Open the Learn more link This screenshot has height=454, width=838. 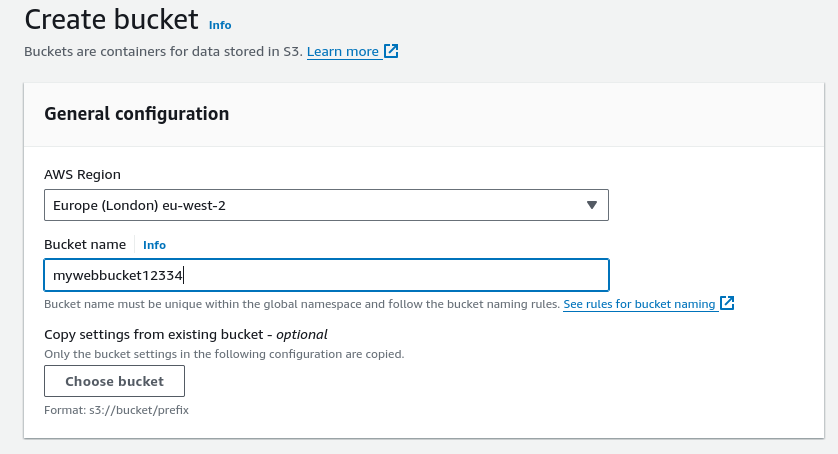coord(343,51)
